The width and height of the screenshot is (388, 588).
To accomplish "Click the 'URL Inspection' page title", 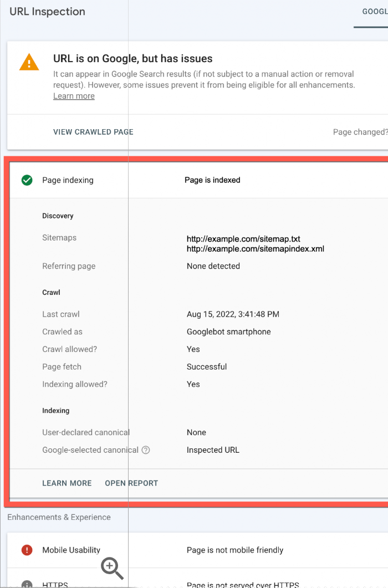I will click(x=47, y=12).
